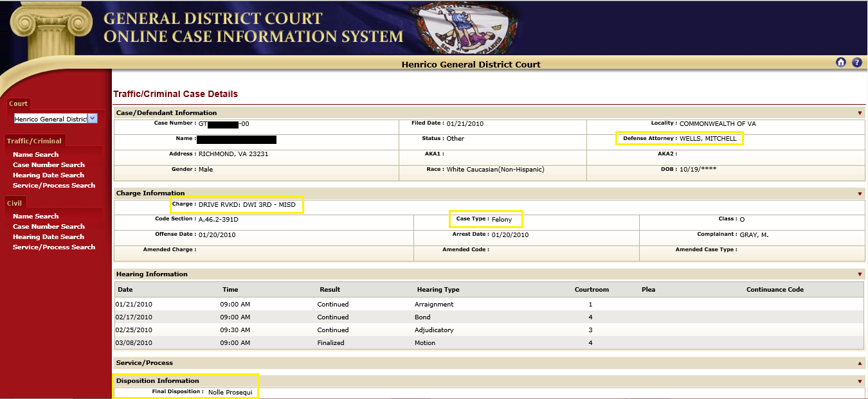Click the Continuance Code column header

775,290
